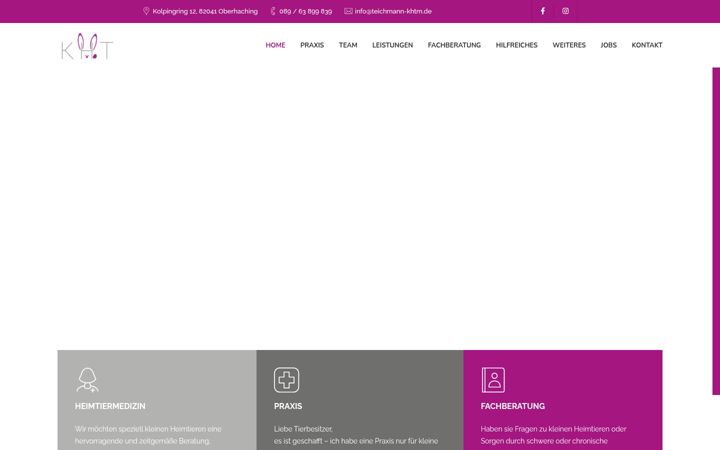Click the purple vertical scrollbar on right

click(x=716, y=231)
